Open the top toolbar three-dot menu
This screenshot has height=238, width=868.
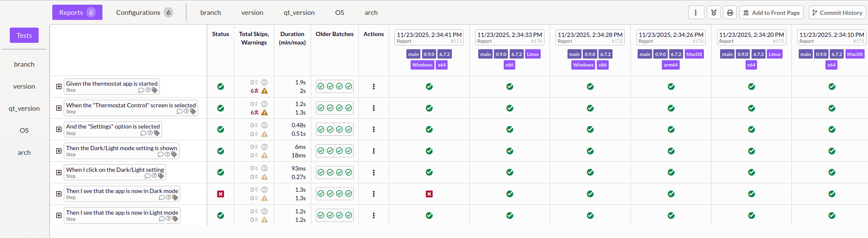(x=696, y=13)
